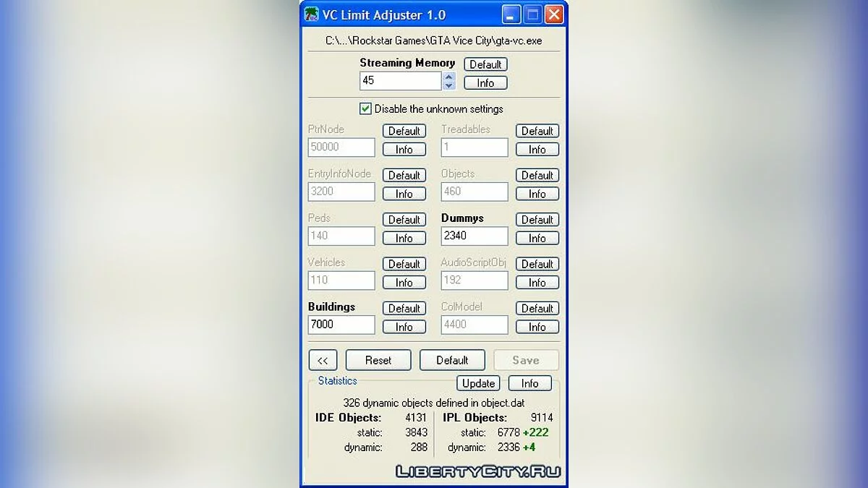The image size is (868, 488).
Task: Click Default next to Dummys
Action: pyautogui.click(x=537, y=219)
